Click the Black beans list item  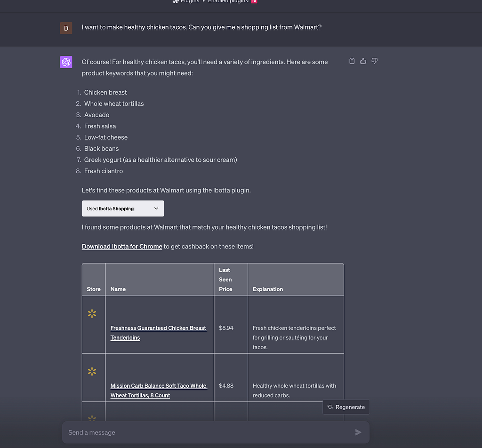[x=102, y=148]
